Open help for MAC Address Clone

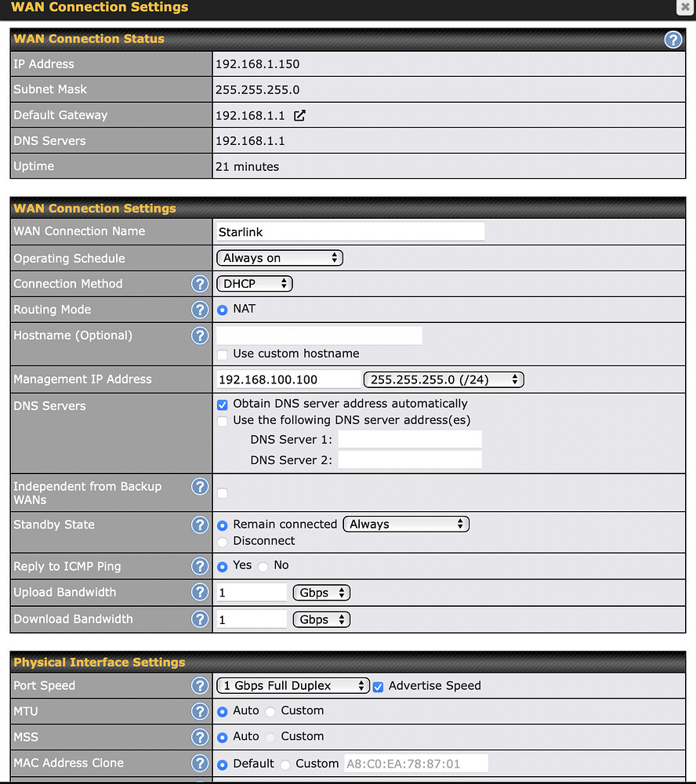(x=200, y=763)
